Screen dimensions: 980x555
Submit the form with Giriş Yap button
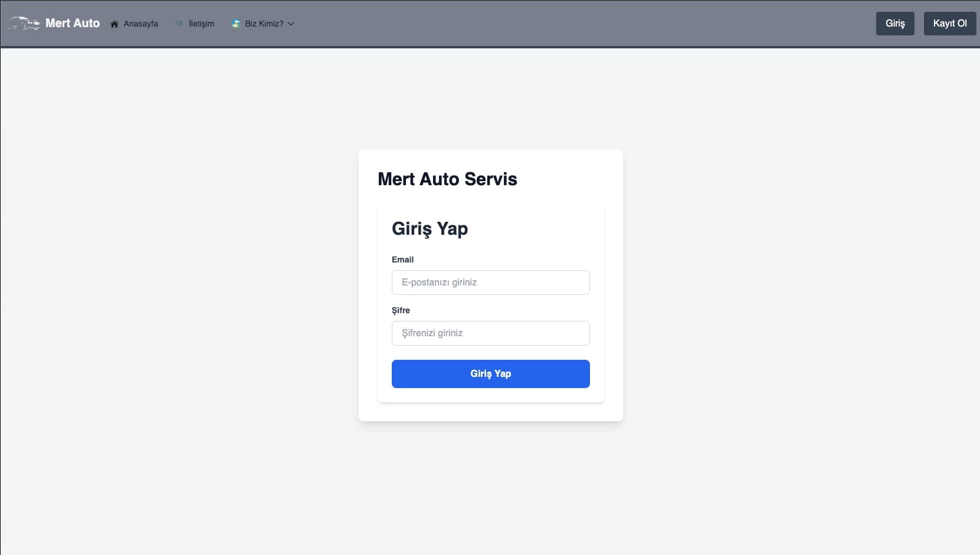pos(490,373)
